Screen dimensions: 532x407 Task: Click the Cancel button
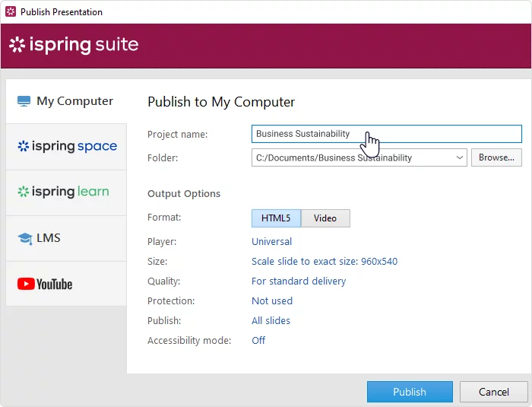494,392
